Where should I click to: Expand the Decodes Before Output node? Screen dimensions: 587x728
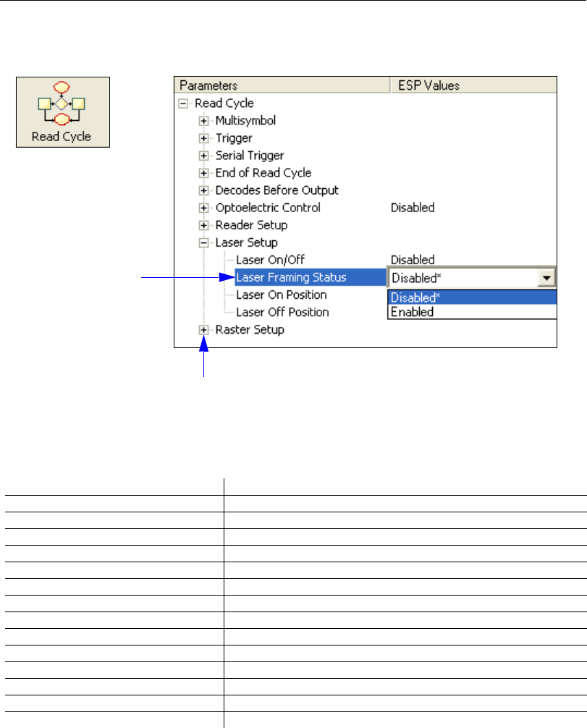tap(203, 190)
